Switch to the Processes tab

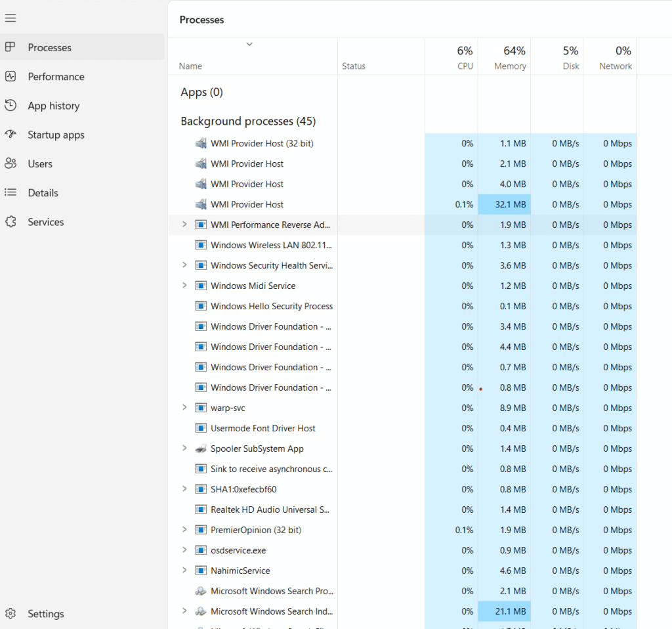[x=48, y=47]
